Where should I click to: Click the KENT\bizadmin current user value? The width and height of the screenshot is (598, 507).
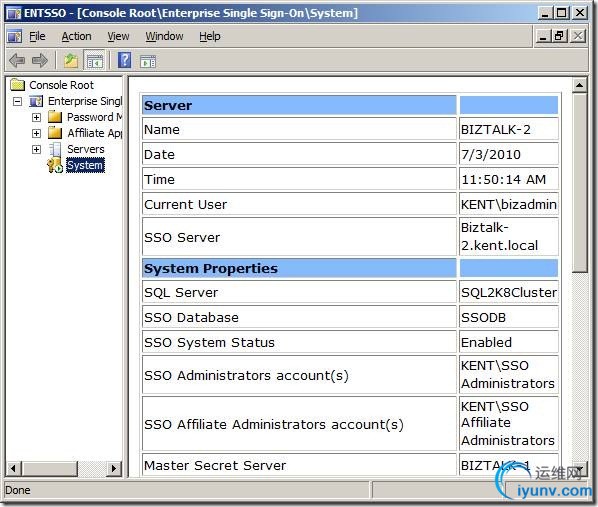pyautogui.click(x=509, y=204)
